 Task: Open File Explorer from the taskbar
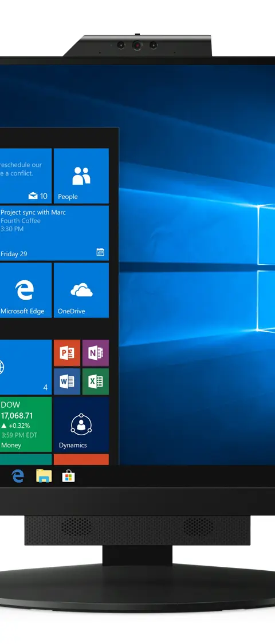(x=44, y=476)
